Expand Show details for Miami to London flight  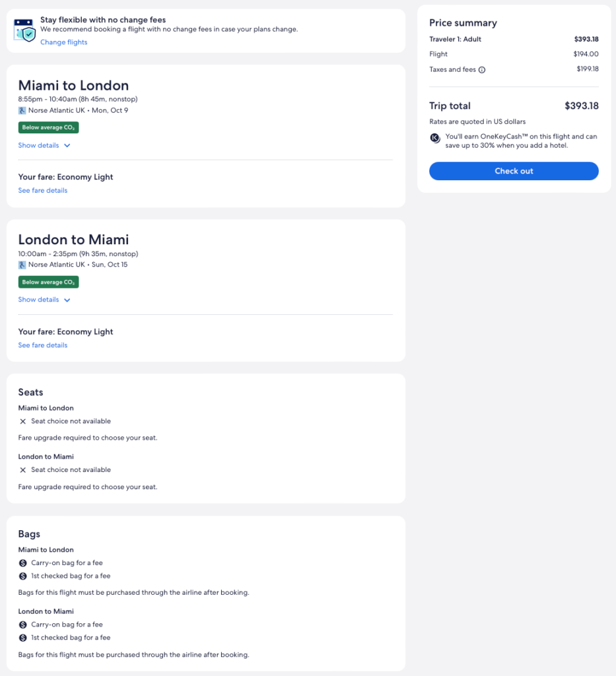[39, 145]
